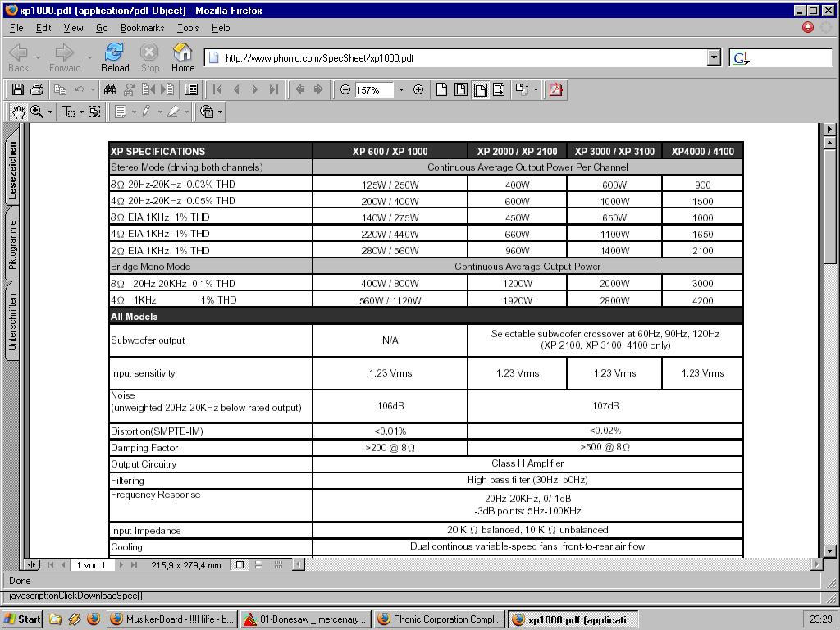Open the Windows Start menu
Image resolution: width=840 pixels, height=630 pixels.
point(22,619)
